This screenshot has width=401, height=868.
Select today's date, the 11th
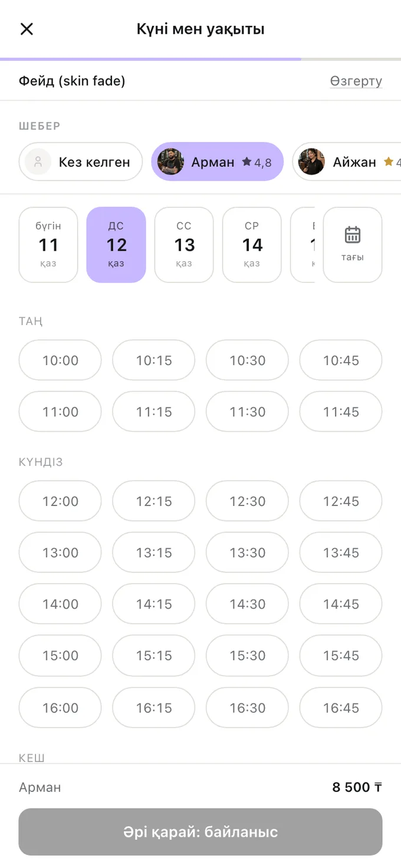pos(48,245)
